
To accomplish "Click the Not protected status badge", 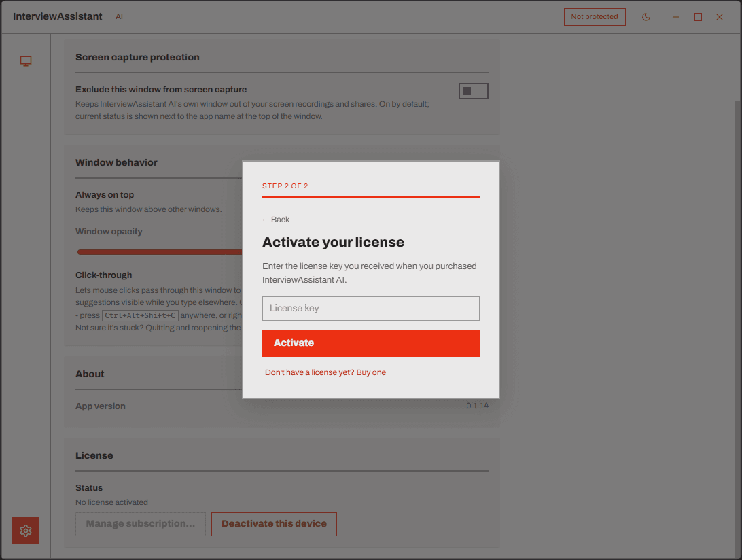I will (595, 16).
